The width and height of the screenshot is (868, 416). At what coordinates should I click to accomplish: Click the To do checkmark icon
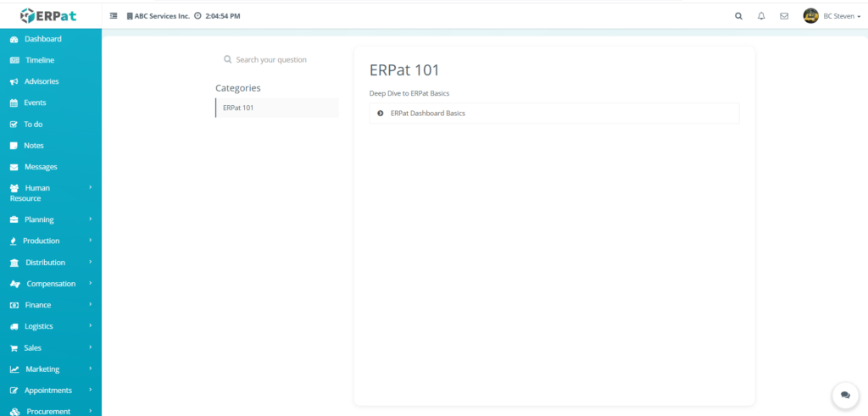[14, 125]
